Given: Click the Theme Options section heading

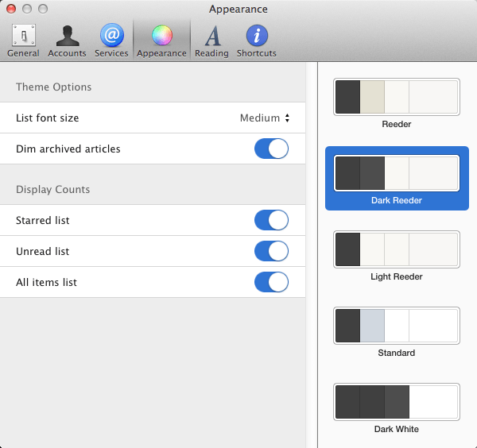Looking at the screenshot, I should pyautogui.click(x=53, y=87).
